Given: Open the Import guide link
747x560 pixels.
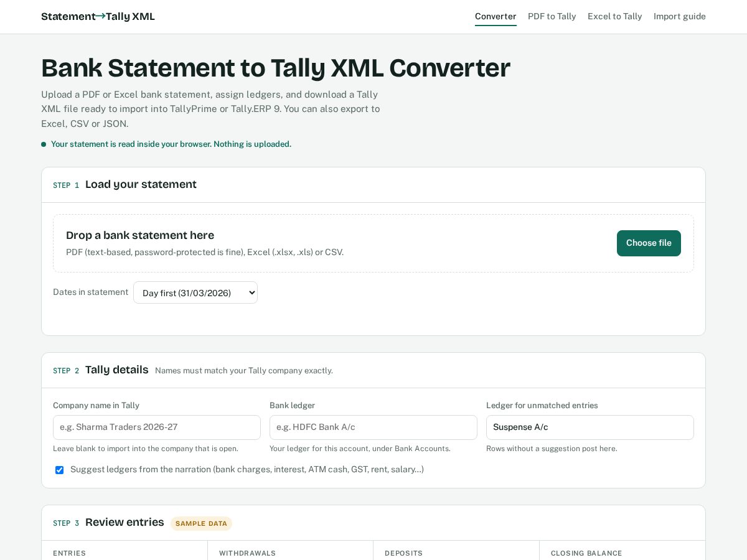Looking at the screenshot, I should click(679, 16).
